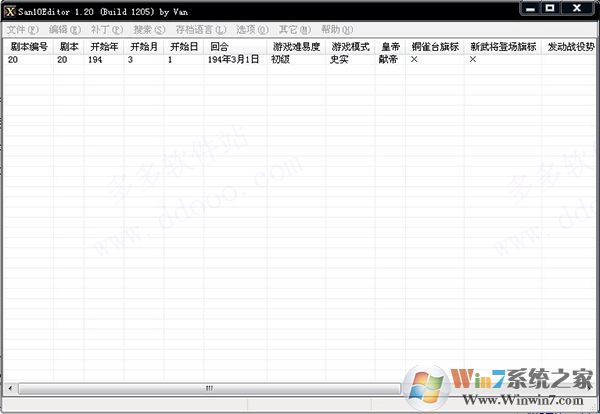
Task: Click the 铜雀台旗标 column header
Action: 435,47
